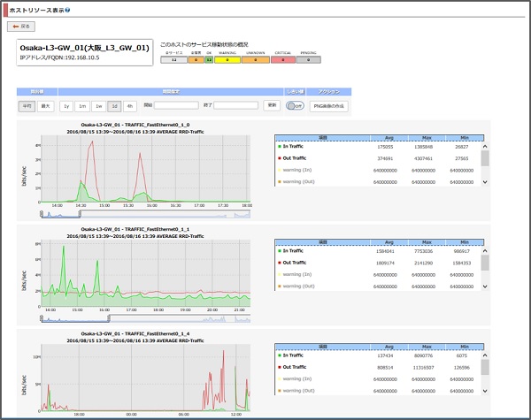
Task: Click the green In Traffic legend marker in first table
Action: click(280, 147)
